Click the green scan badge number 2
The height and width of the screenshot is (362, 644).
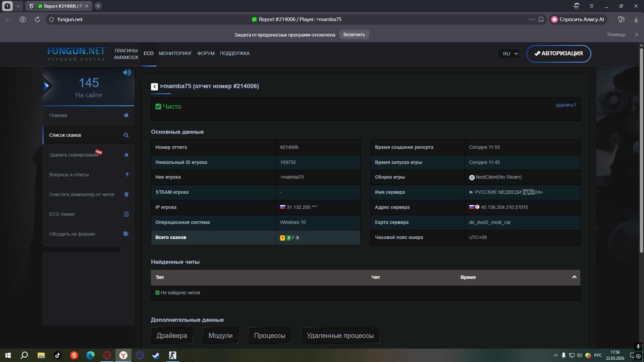pyautogui.click(x=288, y=238)
